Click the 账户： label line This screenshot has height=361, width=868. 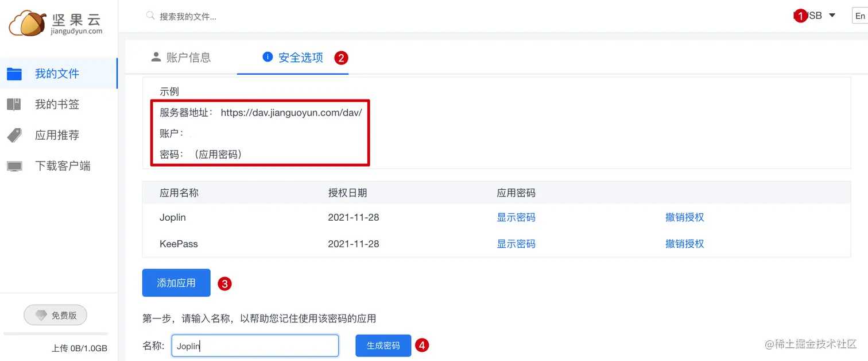[x=172, y=133]
